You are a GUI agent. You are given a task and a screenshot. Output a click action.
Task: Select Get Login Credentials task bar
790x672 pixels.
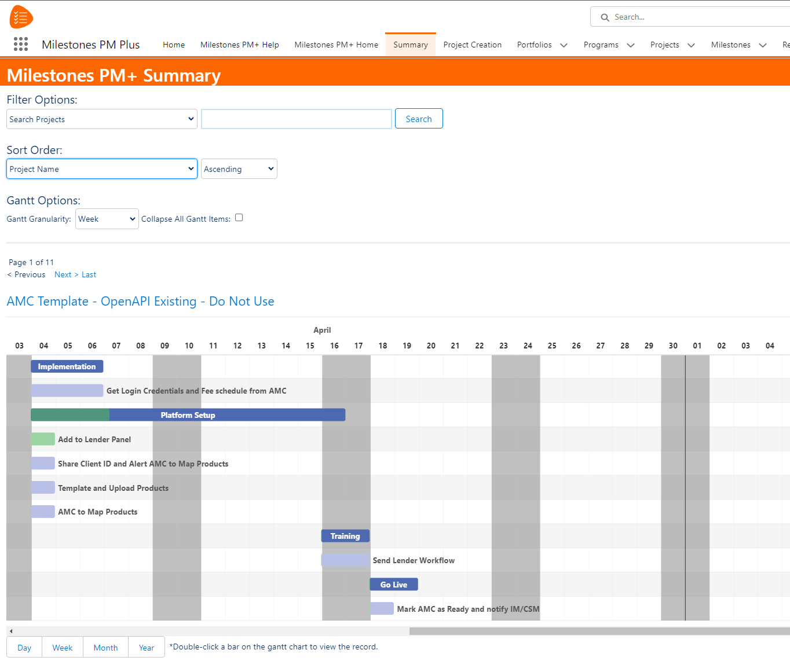[x=67, y=391]
